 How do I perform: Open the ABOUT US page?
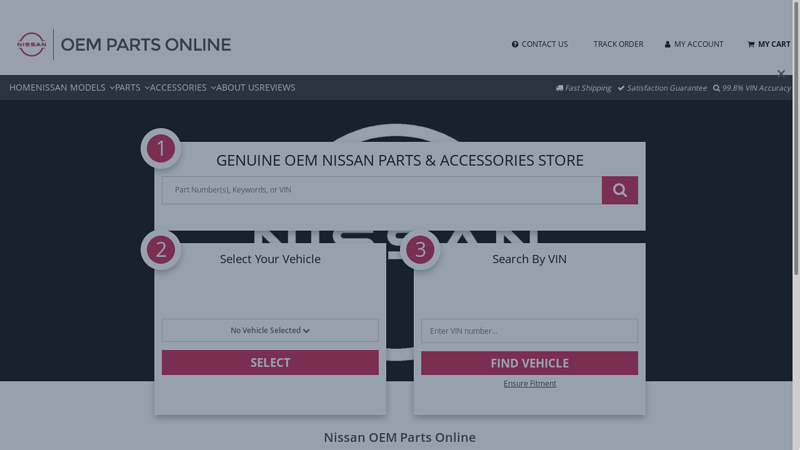[238, 88]
